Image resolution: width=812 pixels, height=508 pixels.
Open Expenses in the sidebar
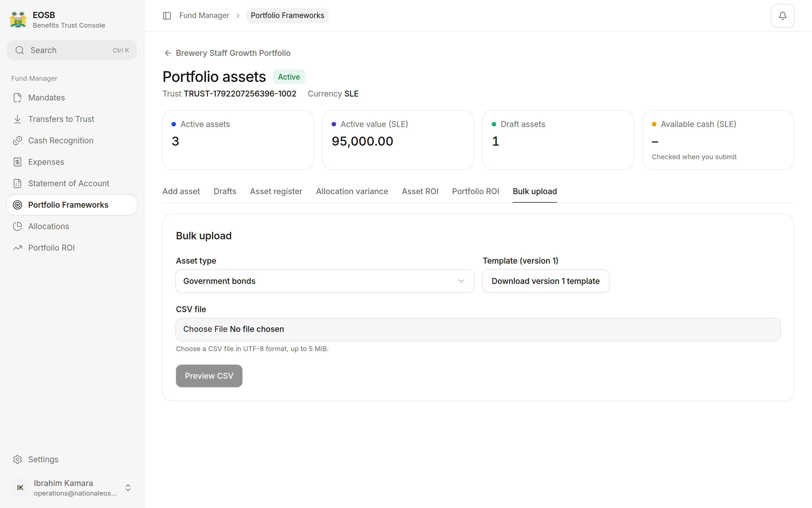72,162
